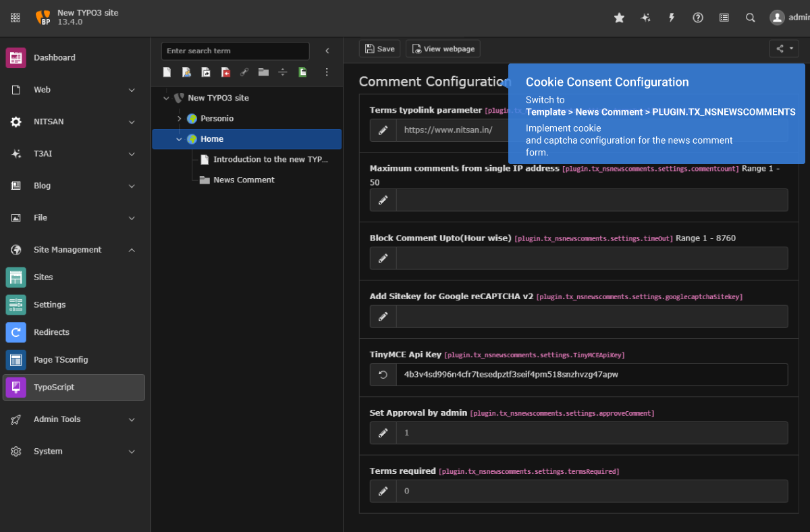Click the help question-mark icon
The width and height of the screenshot is (810, 532).
[697, 18]
